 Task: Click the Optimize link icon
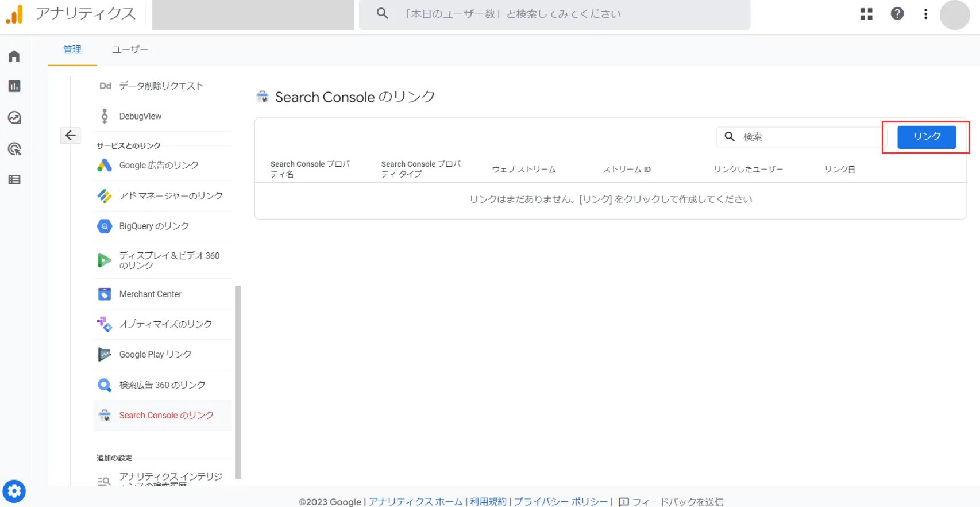[x=105, y=324]
